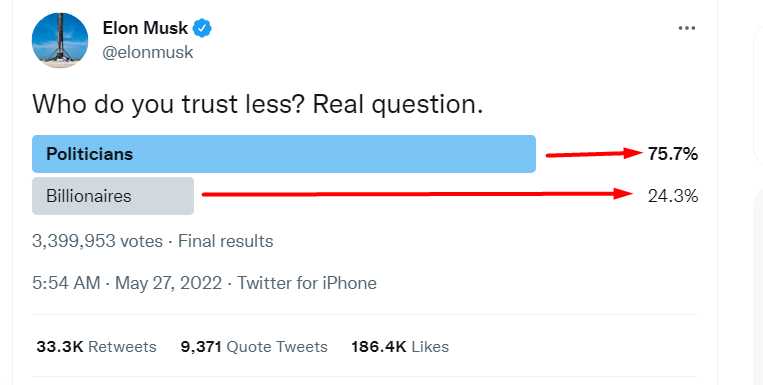The height and width of the screenshot is (385, 763).
Task: Open the three-dot more options menu
Action: click(687, 28)
